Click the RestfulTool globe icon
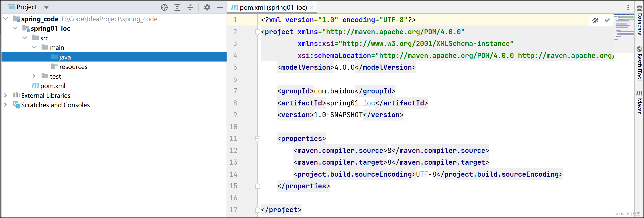Image resolution: width=644 pixels, height=218 pixels. pyautogui.click(x=639, y=49)
